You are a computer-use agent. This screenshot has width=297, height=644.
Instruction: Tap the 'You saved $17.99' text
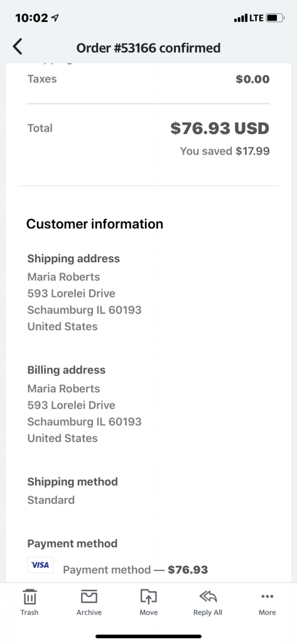[x=225, y=151]
